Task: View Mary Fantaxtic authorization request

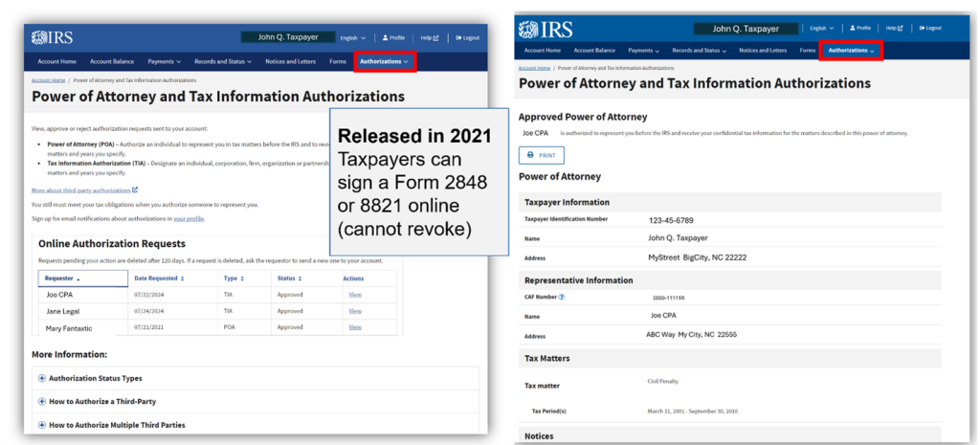Action: (355, 327)
